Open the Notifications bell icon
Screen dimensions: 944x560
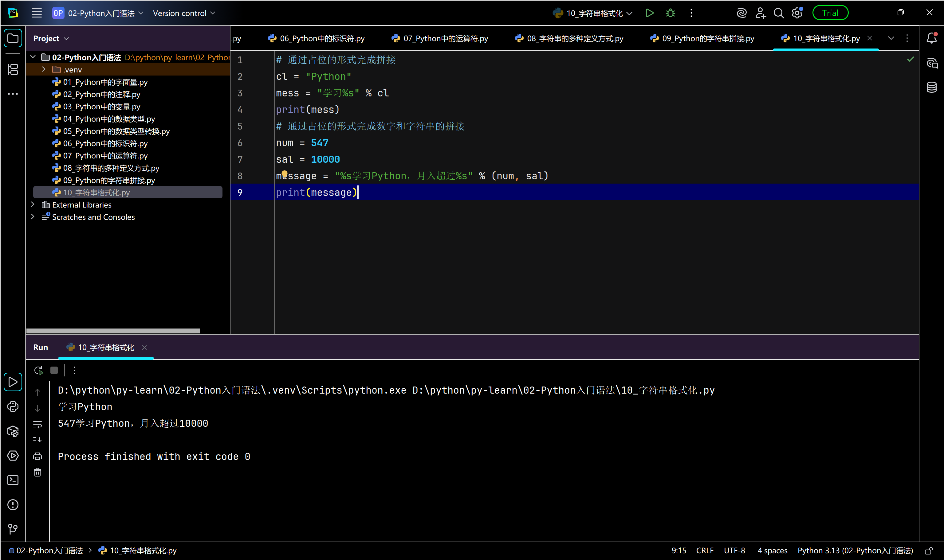tap(931, 38)
